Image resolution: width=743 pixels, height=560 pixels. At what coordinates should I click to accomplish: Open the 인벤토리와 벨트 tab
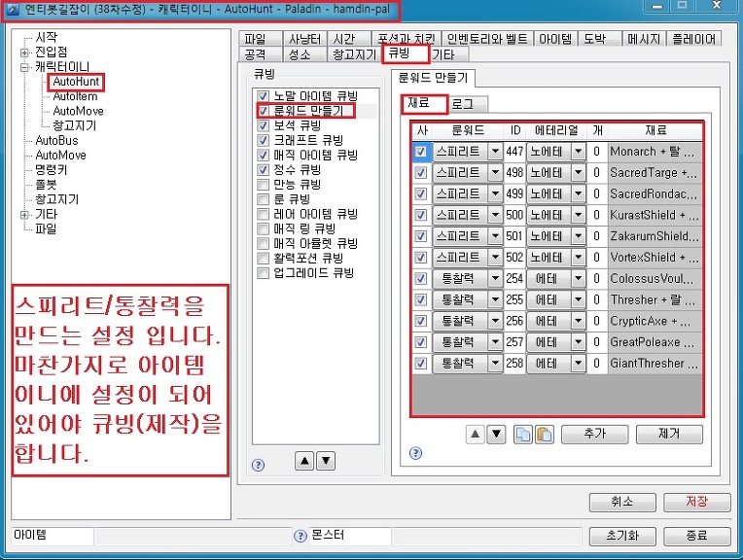click(x=487, y=39)
